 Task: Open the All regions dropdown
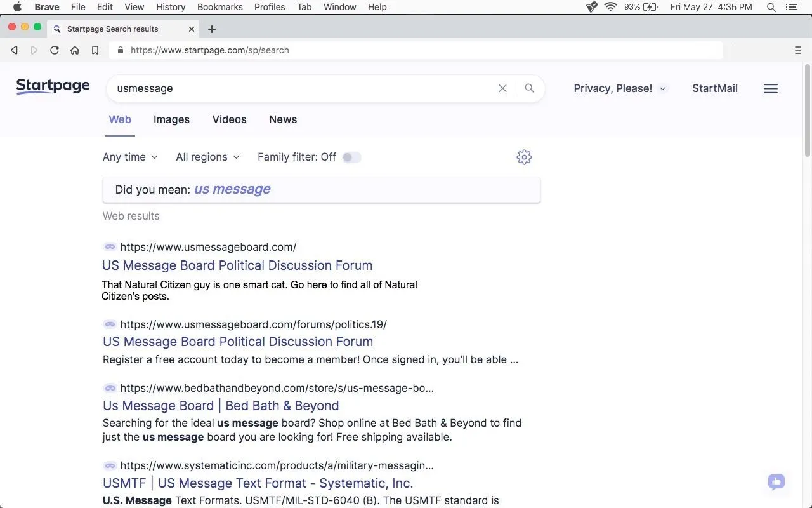[207, 157]
